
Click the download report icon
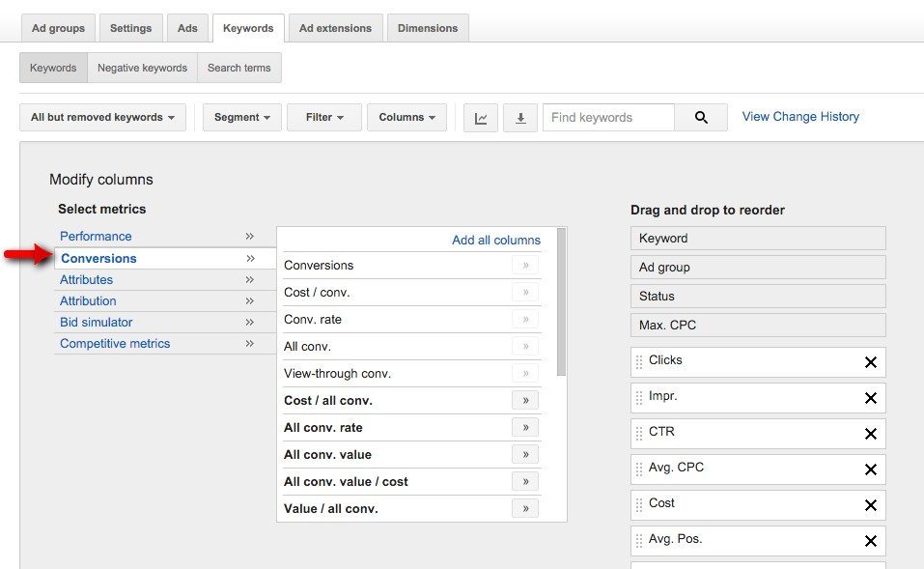click(x=519, y=116)
